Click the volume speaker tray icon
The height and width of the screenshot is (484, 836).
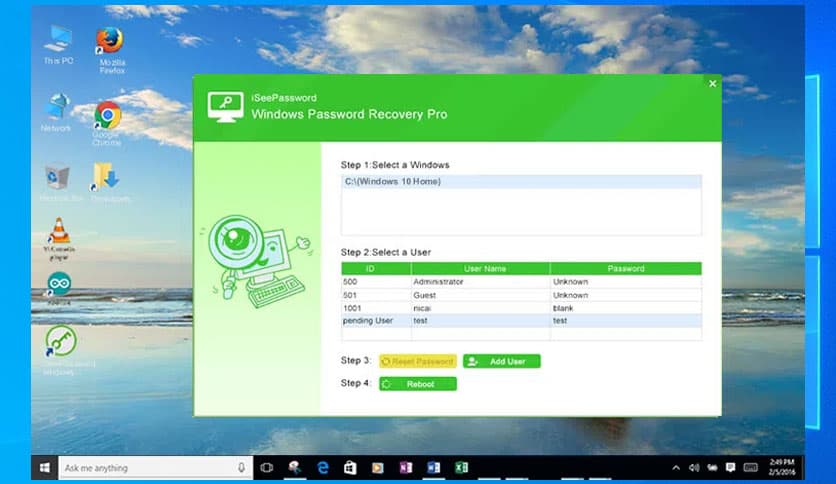pyautogui.click(x=694, y=468)
